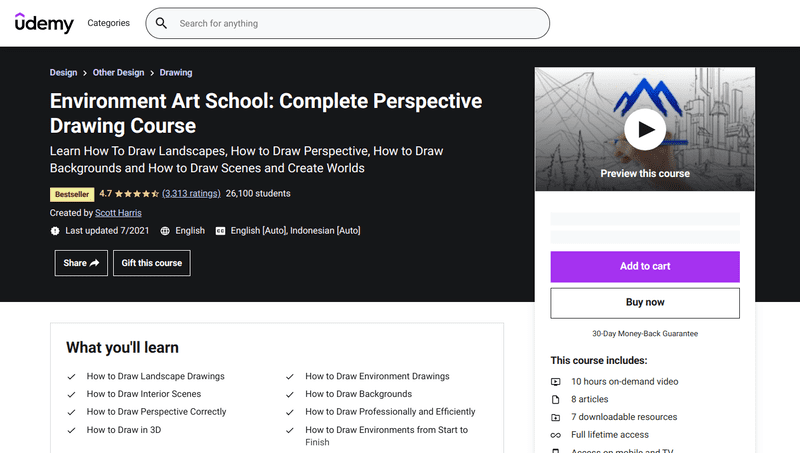Click Full lifetime access text
800x453 pixels.
[610, 435]
